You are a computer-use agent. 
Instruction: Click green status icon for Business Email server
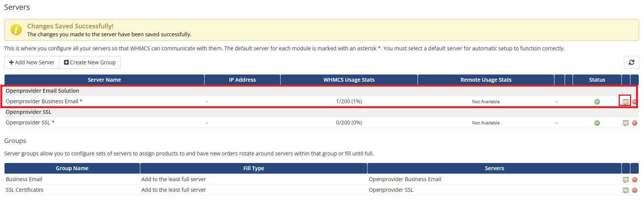pos(597,102)
